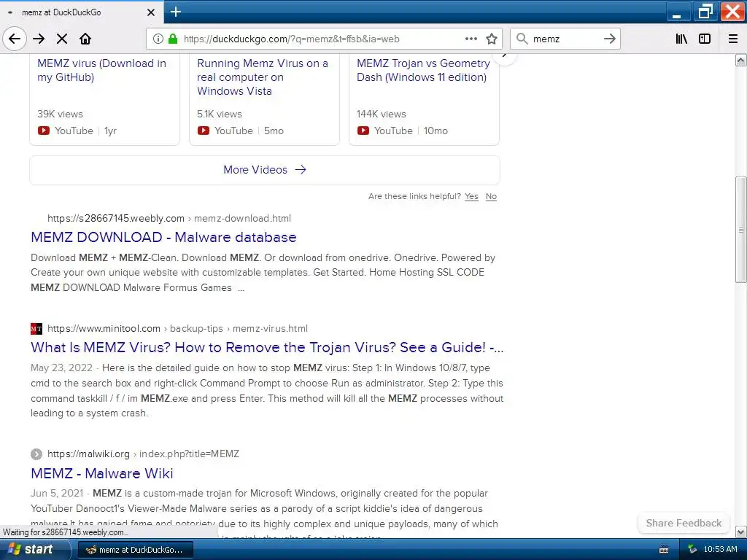The image size is (747, 560).
Task: Open MEMZ DOWNLOAD - Malware database result
Action: (163, 237)
